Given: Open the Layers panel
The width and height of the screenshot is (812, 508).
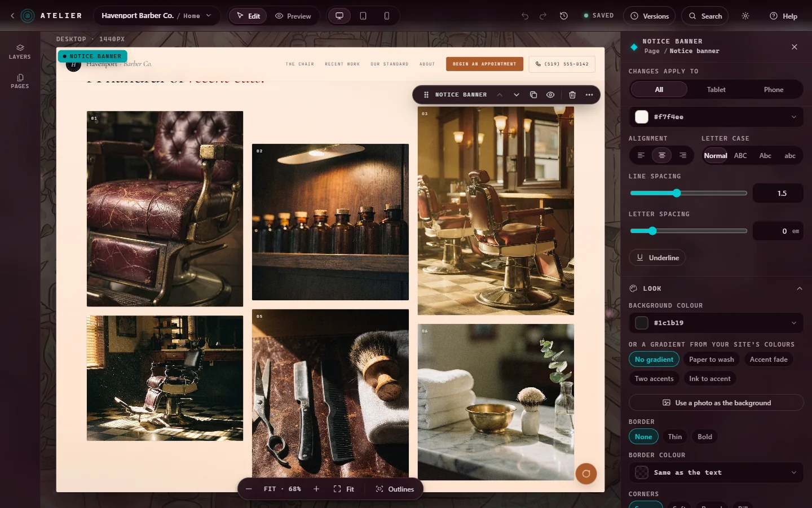Looking at the screenshot, I should pos(20,51).
